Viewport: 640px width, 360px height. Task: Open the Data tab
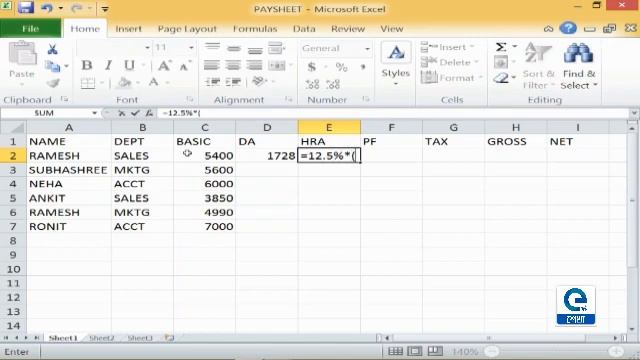[304, 29]
